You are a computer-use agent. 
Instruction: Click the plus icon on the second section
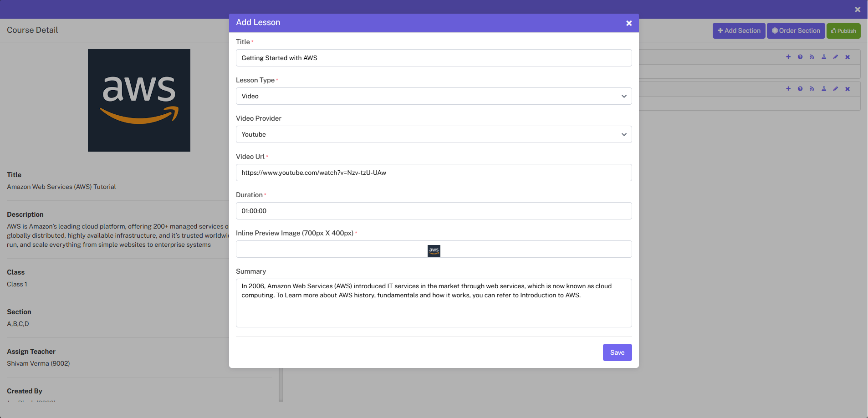[x=788, y=89]
